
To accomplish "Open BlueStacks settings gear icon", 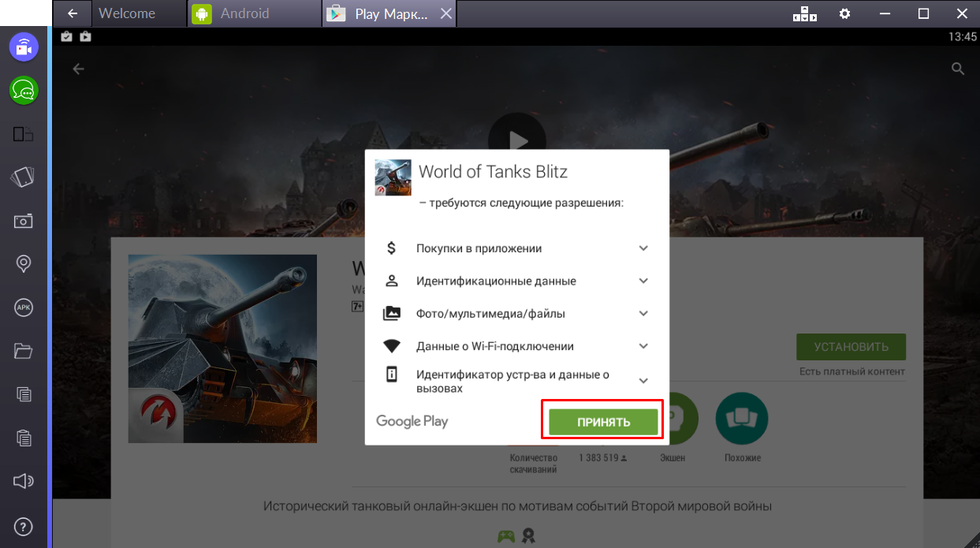I will [x=844, y=13].
